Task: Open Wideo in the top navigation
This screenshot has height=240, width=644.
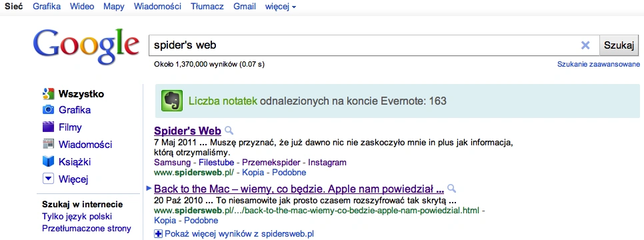Action: pyautogui.click(x=82, y=7)
